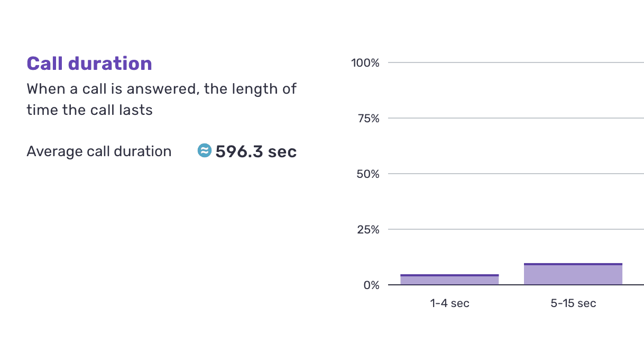Click the 25% axis label
Image resolution: width=644 pixels, height=342 pixels.
368,229
